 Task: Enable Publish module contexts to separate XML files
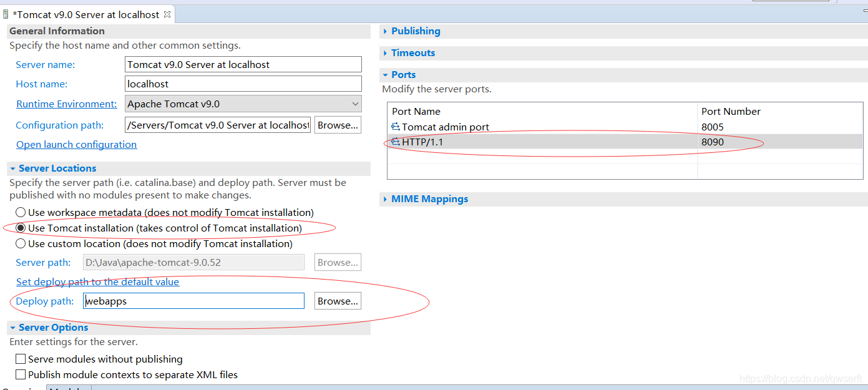click(21, 374)
